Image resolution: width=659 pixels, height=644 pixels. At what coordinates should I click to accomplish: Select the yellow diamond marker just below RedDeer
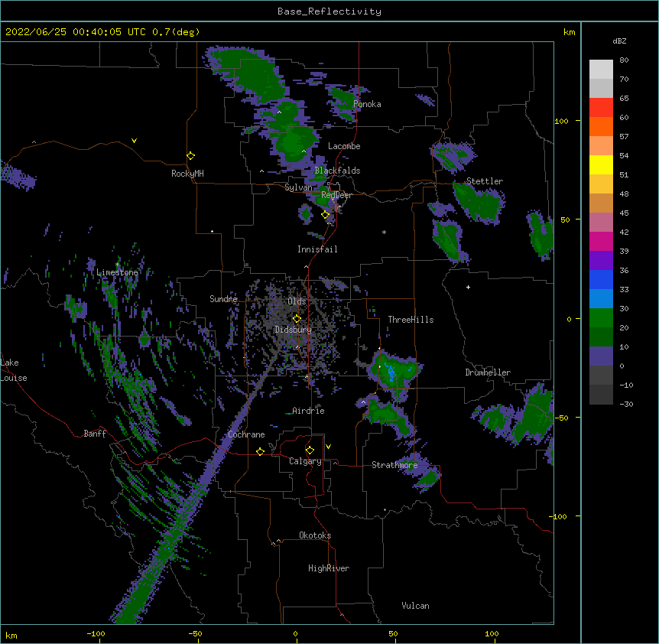click(x=326, y=215)
